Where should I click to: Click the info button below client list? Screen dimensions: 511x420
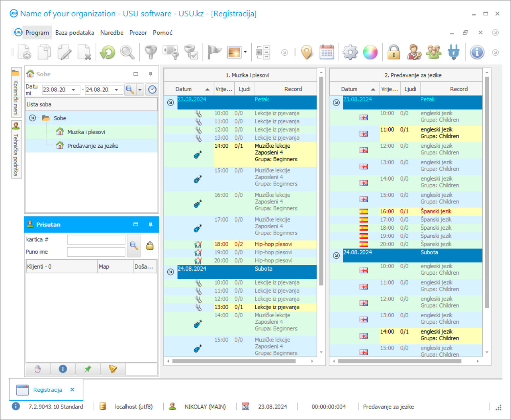coord(63,369)
